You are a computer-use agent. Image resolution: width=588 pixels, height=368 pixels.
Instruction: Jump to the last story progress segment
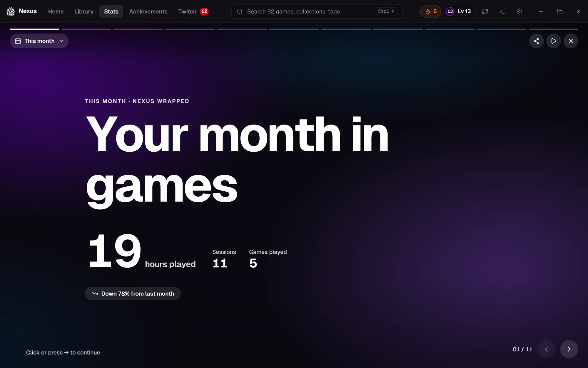click(x=553, y=29)
